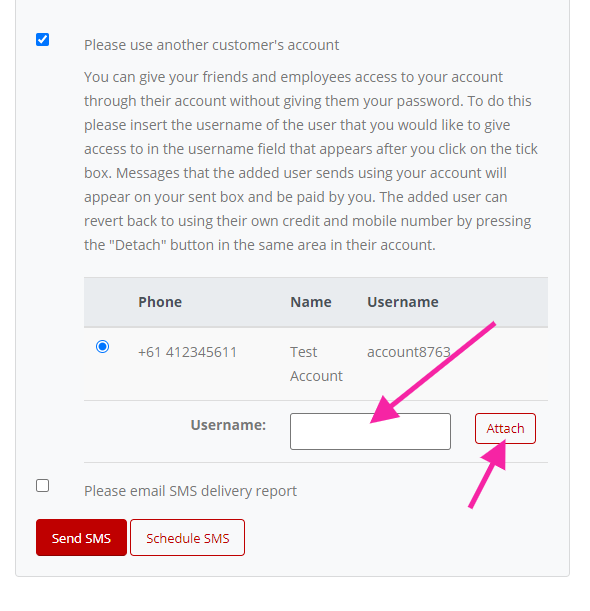Viewport: 590px width, 611px height.
Task: Click the Phone column header
Action: 160,302
